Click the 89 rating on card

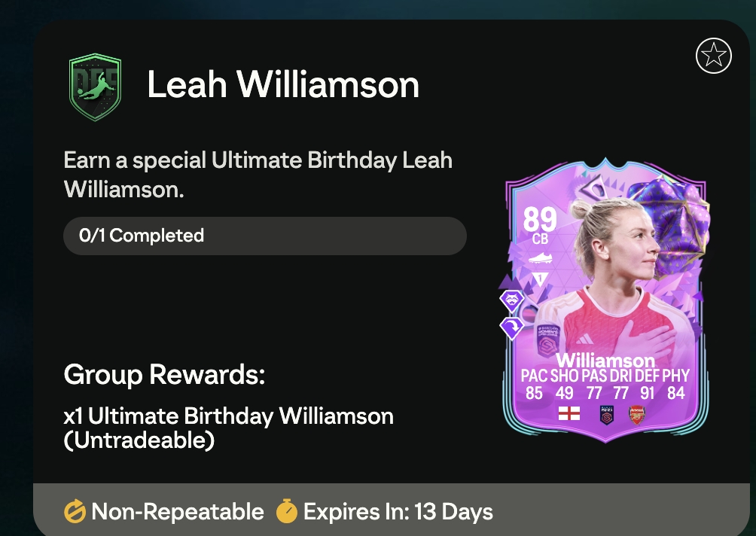pos(540,219)
